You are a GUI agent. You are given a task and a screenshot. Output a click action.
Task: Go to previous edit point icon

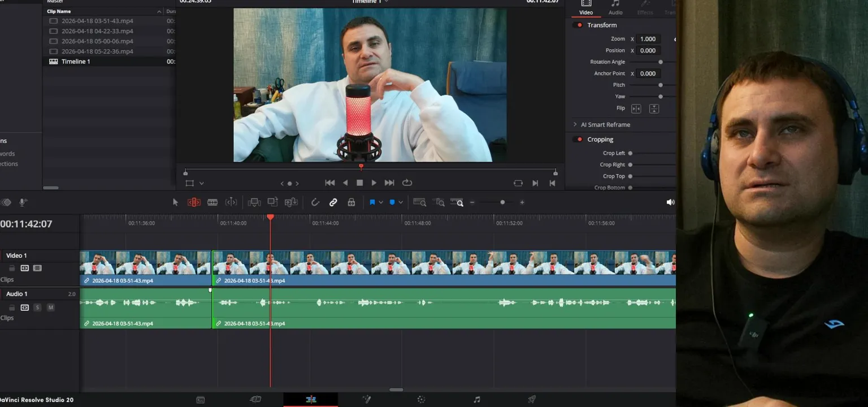coord(552,183)
